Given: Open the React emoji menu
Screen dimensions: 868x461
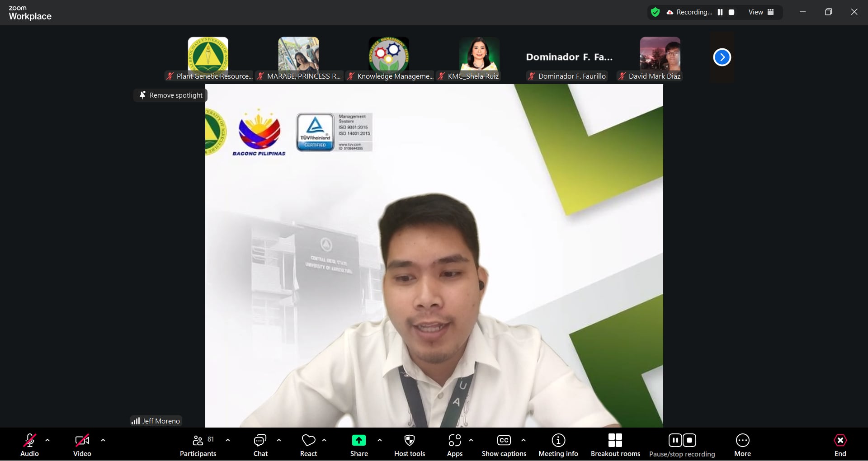Looking at the screenshot, I should (308, 445).
